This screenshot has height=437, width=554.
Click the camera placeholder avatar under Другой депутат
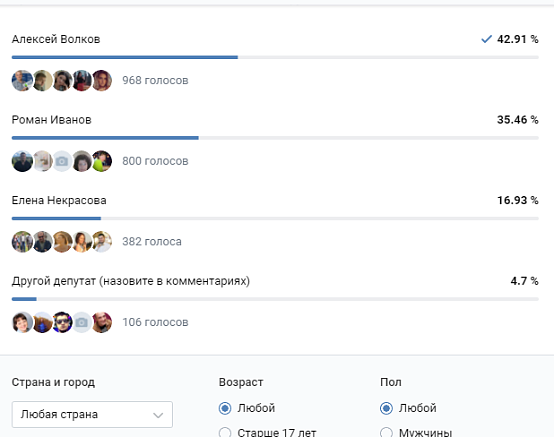point(82,322)
